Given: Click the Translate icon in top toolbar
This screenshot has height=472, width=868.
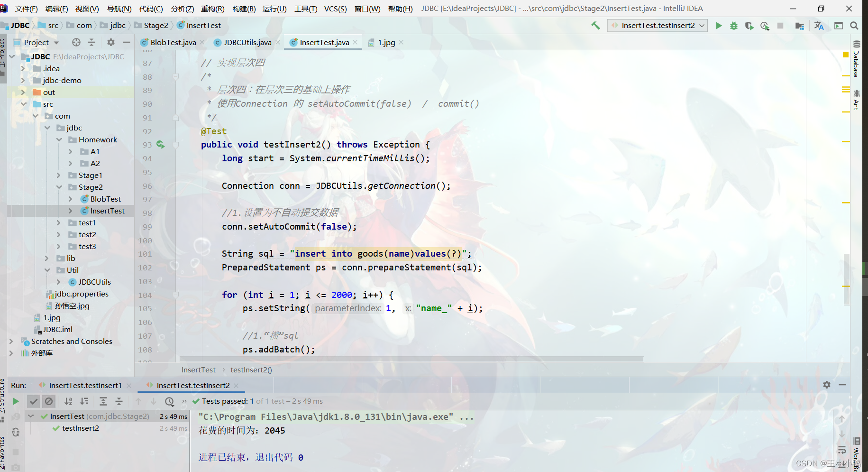Looking at the screenshot, I should coord(819,26).
